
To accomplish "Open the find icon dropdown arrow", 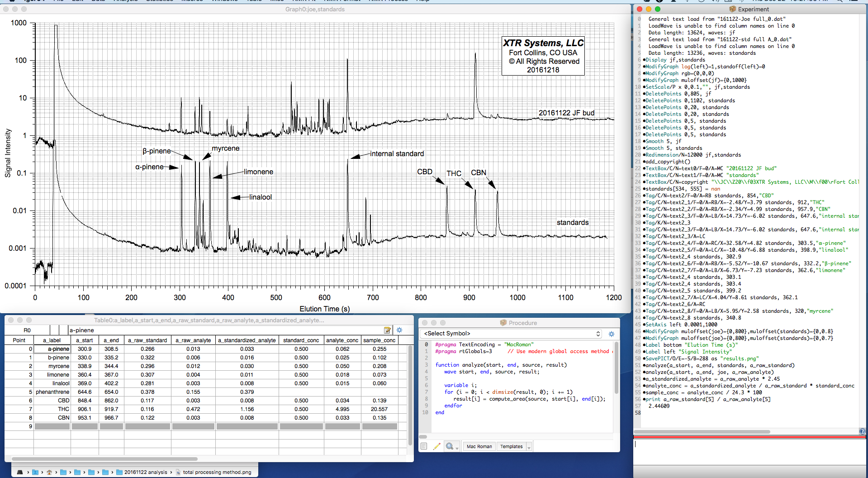I will (x=457, y=448).
